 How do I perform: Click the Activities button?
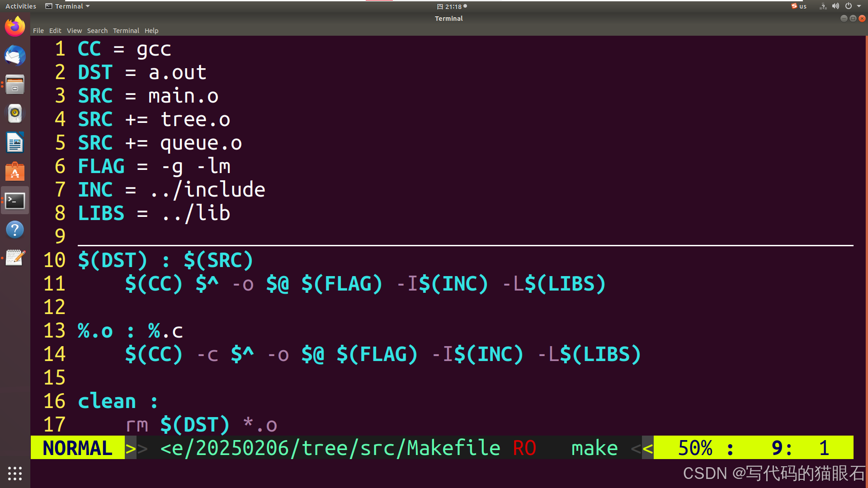(x=21, y=6)
